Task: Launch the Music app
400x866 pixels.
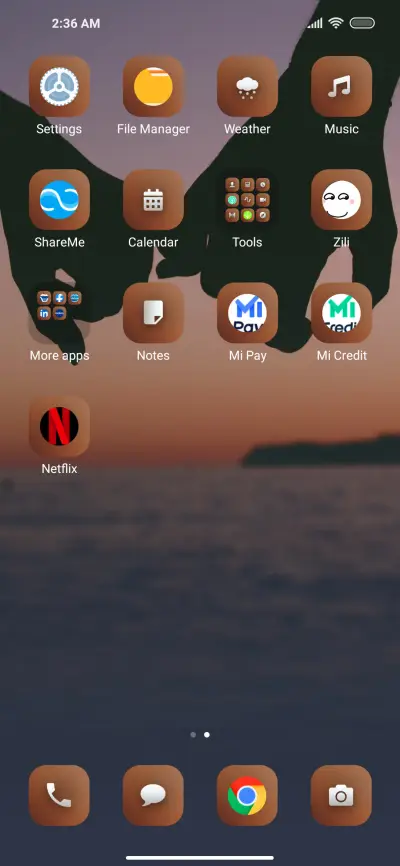Action: [x=341, y=87]
